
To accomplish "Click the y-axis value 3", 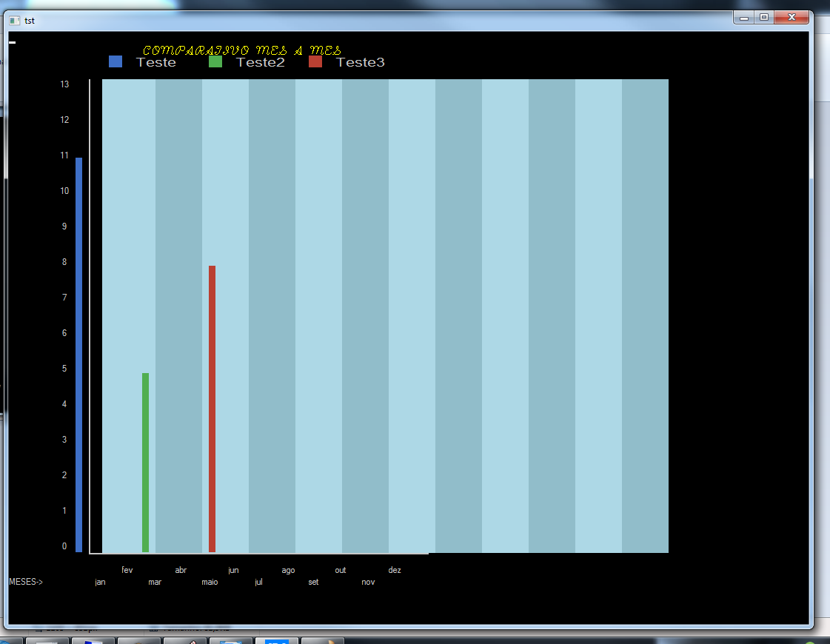I will 64,439.
